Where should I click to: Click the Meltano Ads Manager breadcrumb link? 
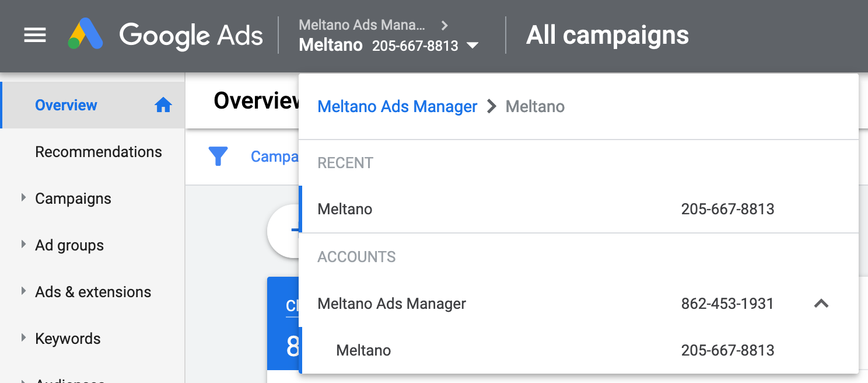(x=397, y=106)
